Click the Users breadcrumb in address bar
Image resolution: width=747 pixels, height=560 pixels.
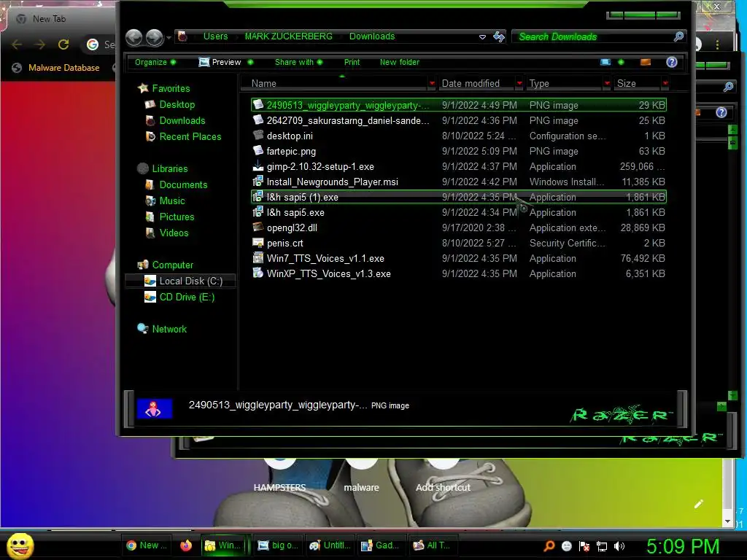pyautogui.click(x=215, y=36)
